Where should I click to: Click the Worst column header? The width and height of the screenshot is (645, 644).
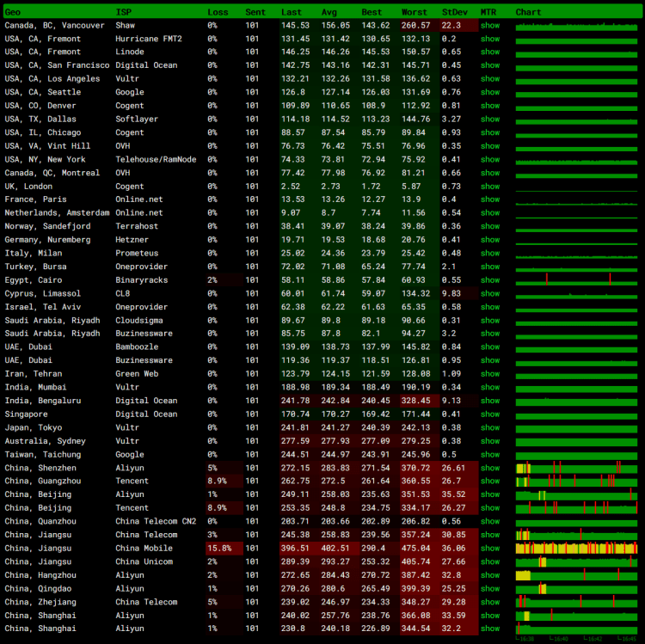pos(414,12)
